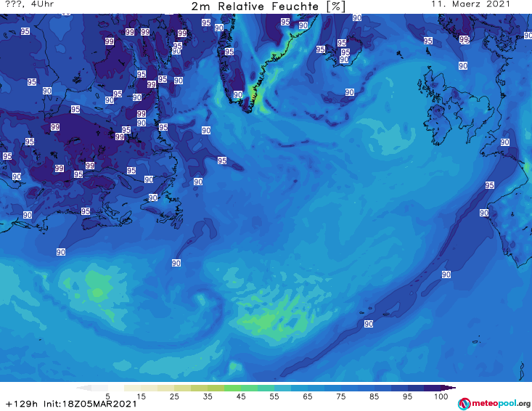This screenshot has height=411, width=532.
Task: Click the colorbar label '100'
Action: point(441,396)
